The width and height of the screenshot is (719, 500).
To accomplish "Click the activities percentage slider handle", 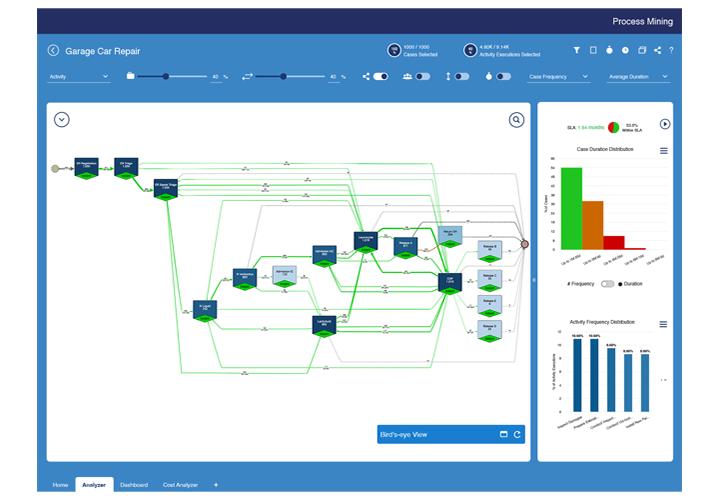I will (x=166, y=76).
